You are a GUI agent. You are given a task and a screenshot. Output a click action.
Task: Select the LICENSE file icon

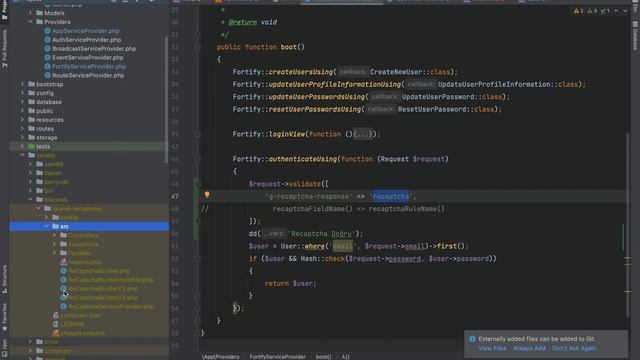(56, 324)
